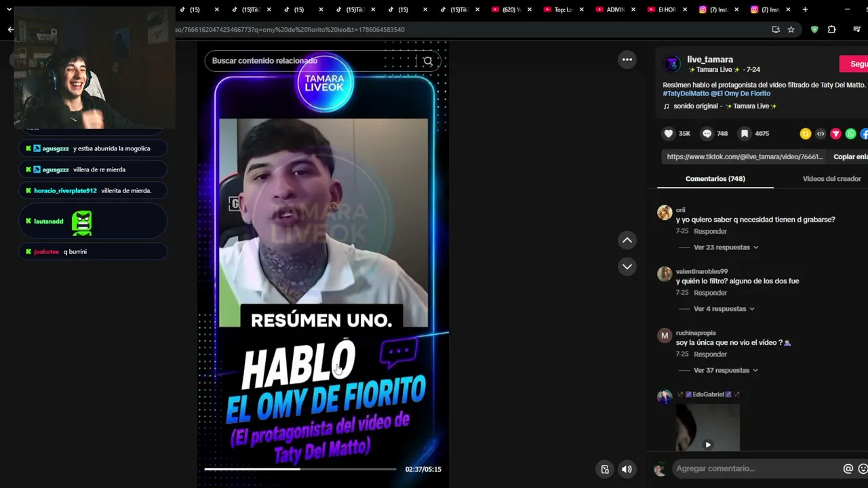Switch to the Videos del creador tab

(x=831, y=179)
